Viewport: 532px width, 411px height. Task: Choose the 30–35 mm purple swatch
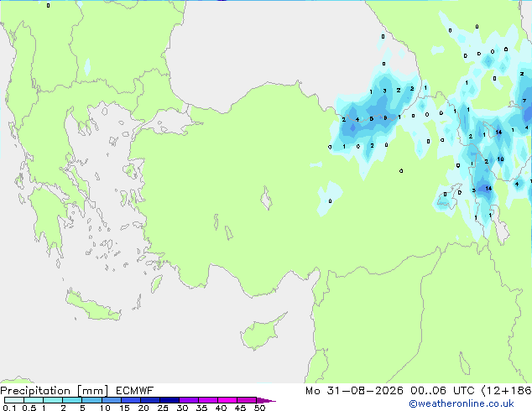tap(189, 400)
